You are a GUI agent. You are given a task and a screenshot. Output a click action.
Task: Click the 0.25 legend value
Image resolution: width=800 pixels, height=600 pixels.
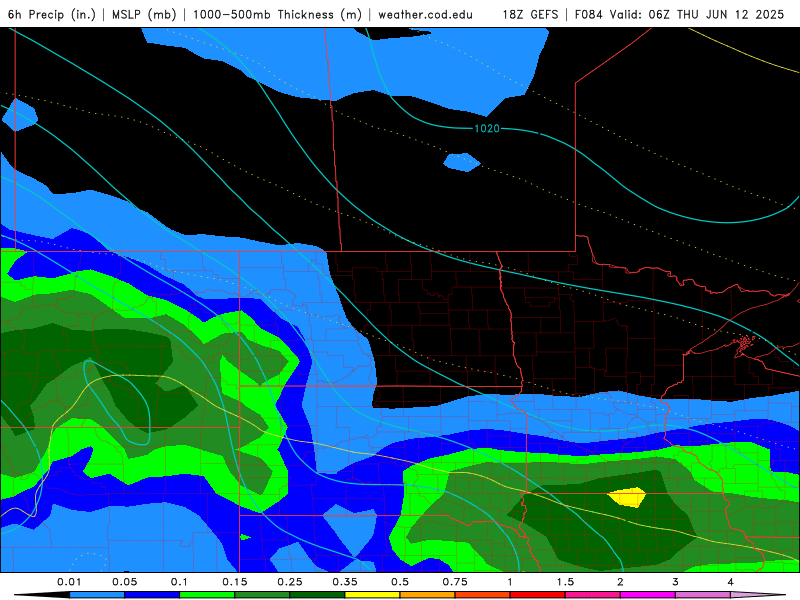[290, 582]
